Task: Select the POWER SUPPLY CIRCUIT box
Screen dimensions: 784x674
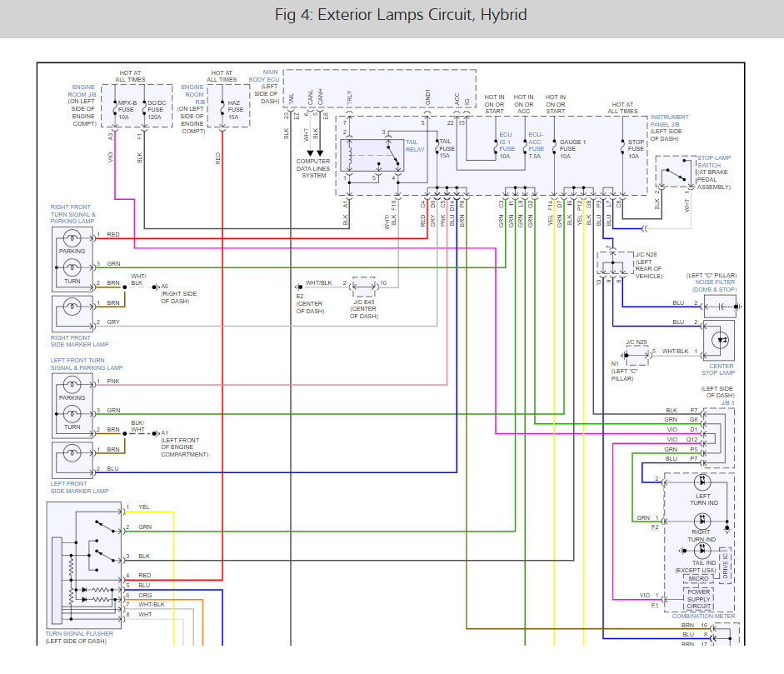Action: point(698,598)
